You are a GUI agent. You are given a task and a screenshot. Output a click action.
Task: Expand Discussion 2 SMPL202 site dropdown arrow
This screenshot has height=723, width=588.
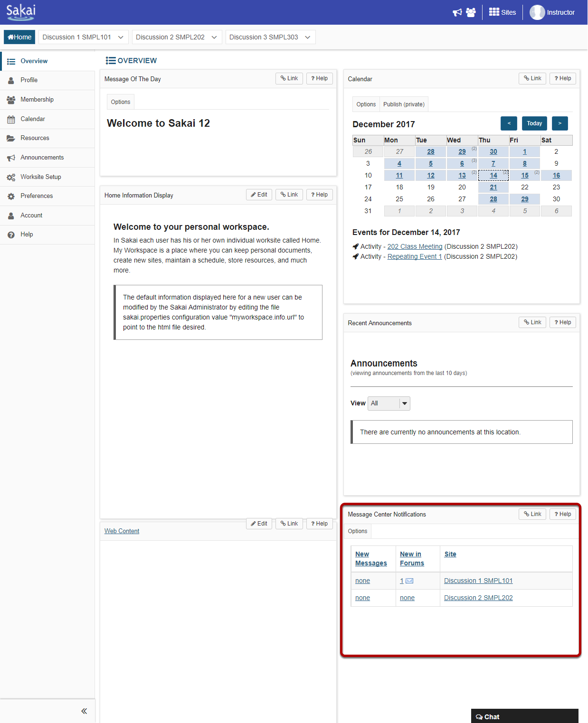click(x=214, y=37)
